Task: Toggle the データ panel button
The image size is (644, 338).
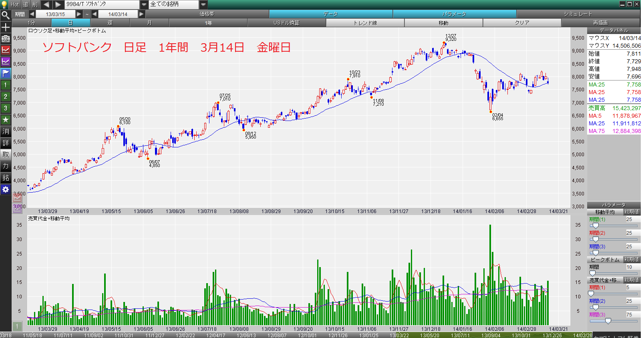Action: coord(331,14)
